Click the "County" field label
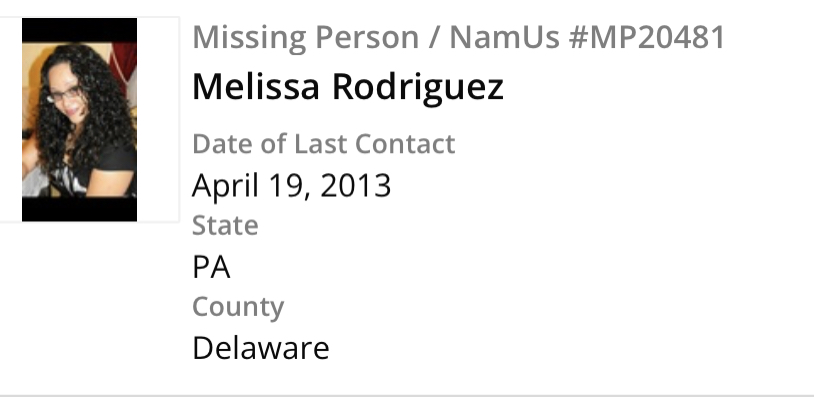 (x=238, y=307)
